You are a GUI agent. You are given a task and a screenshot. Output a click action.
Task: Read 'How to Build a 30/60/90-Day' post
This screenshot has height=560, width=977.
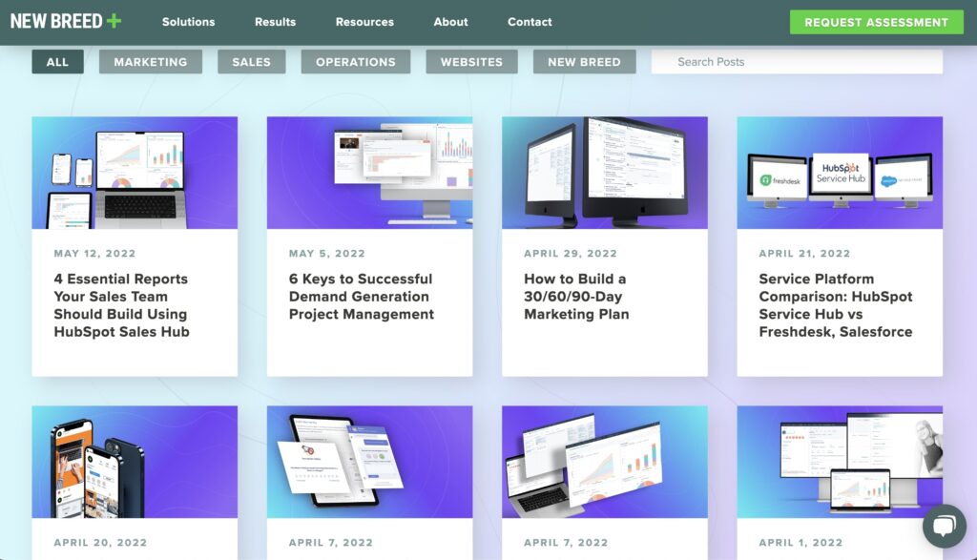[576, 297]
